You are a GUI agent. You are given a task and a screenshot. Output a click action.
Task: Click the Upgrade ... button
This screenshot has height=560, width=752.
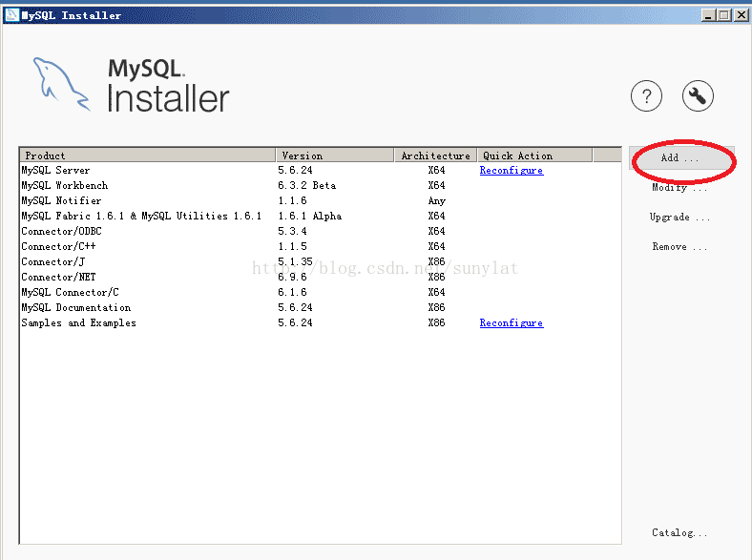(679, 218)
